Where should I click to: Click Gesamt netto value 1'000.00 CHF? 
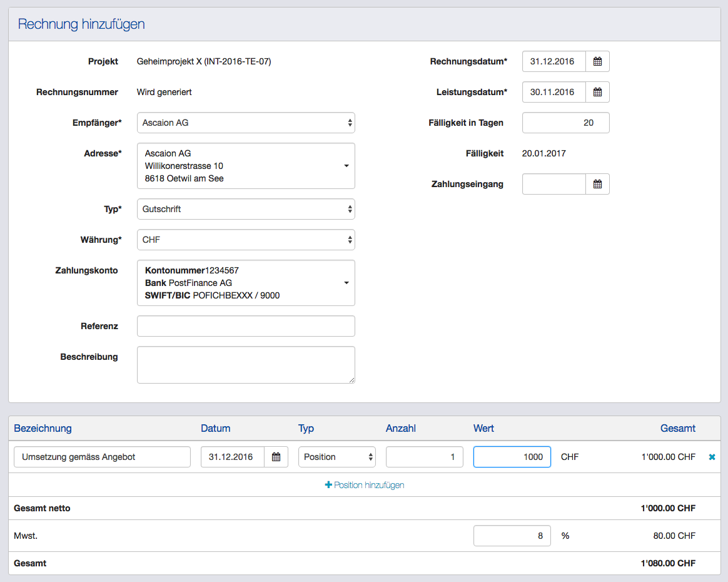coord(668,508)
